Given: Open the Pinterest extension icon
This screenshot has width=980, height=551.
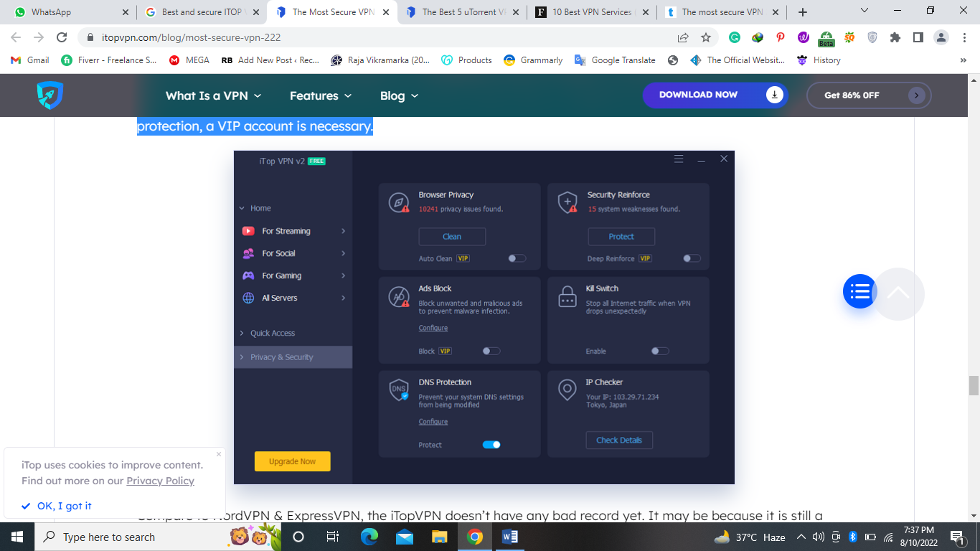Looking at the screenshot, I should pos(781,37).
